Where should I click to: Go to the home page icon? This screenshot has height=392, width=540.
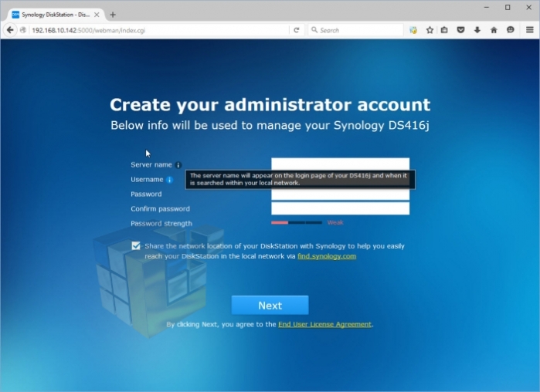click(494, 30)
